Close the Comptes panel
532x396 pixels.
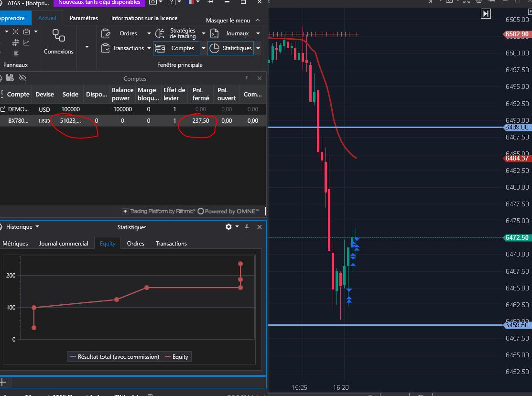pyautogui.click(x=260, y=78)
